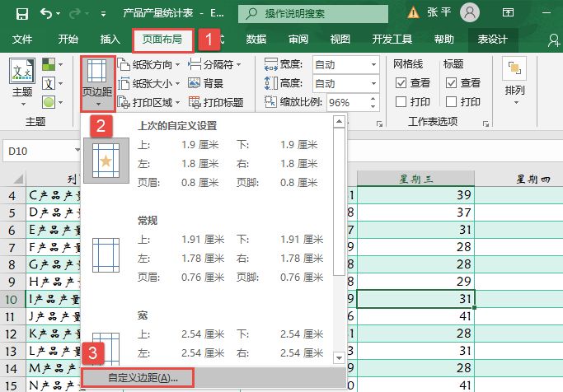Screen dimensions: 563x392
Task: Open the 主题 themes gallery button
Action: [22, 82]
